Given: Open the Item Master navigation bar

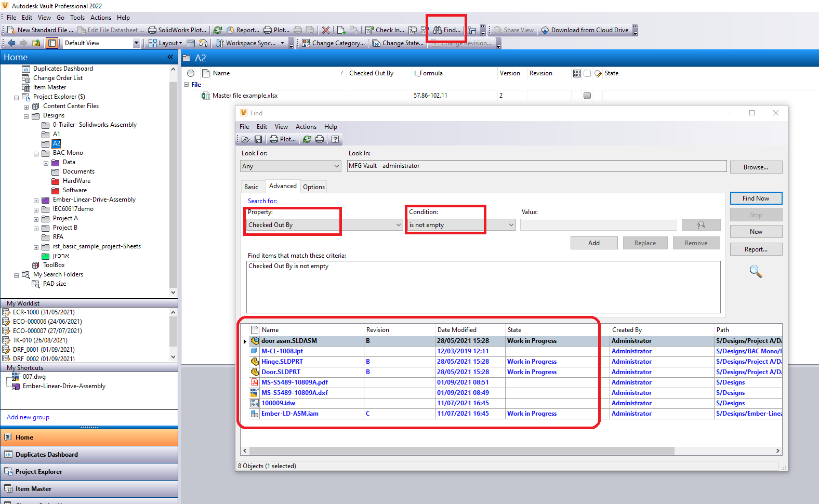Looking at the screenshot, I should coord(89,489).
